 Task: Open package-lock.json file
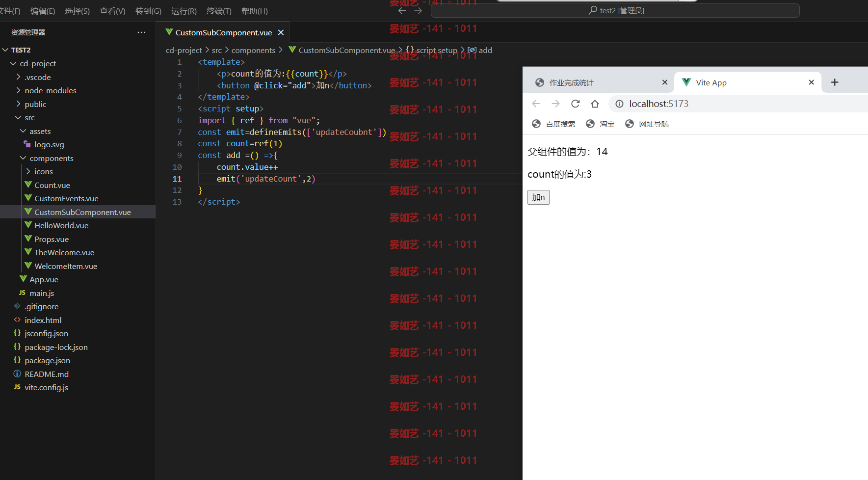(78, 347)
